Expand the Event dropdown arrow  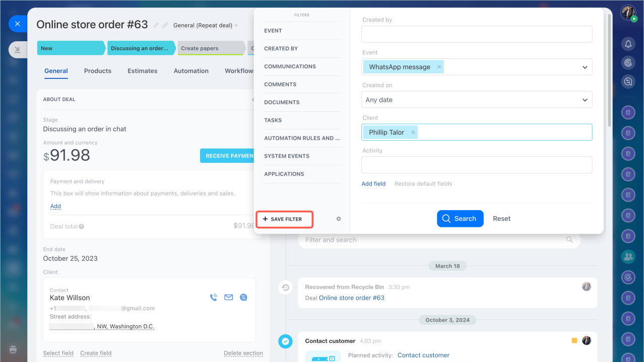(585, 67)
